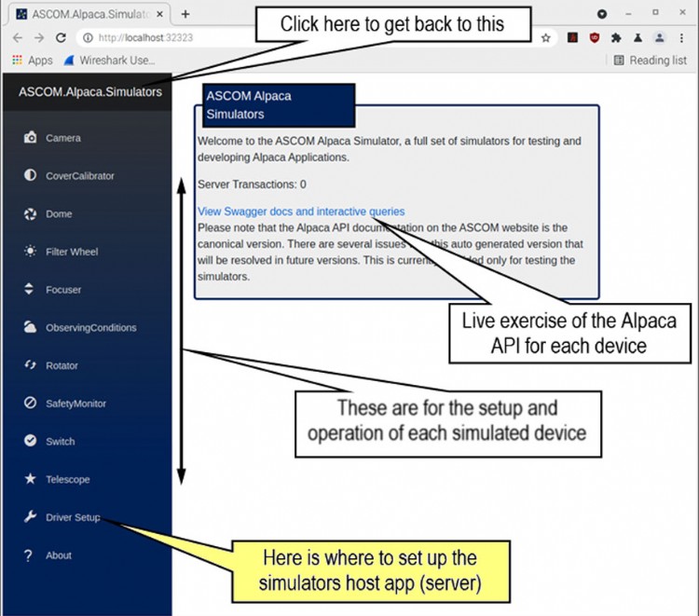Click the localhost:32323 address bar
The width and height of the screenshot is (699, 616).
(x=145, y=38)
